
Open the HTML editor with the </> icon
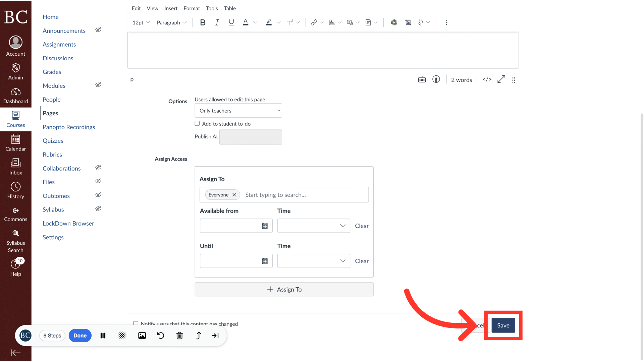pyautogui.click(x=487, y=79)
